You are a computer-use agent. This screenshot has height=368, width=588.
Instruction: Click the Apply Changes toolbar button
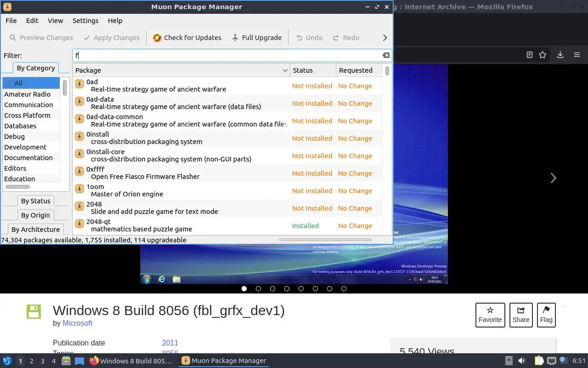(112, 38)
